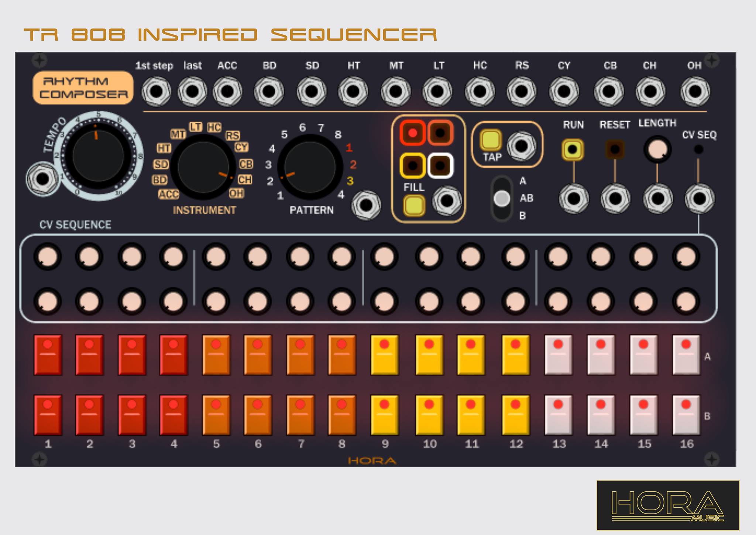
Task: Click the ACC accent output jack
Action: pos(228,90)
